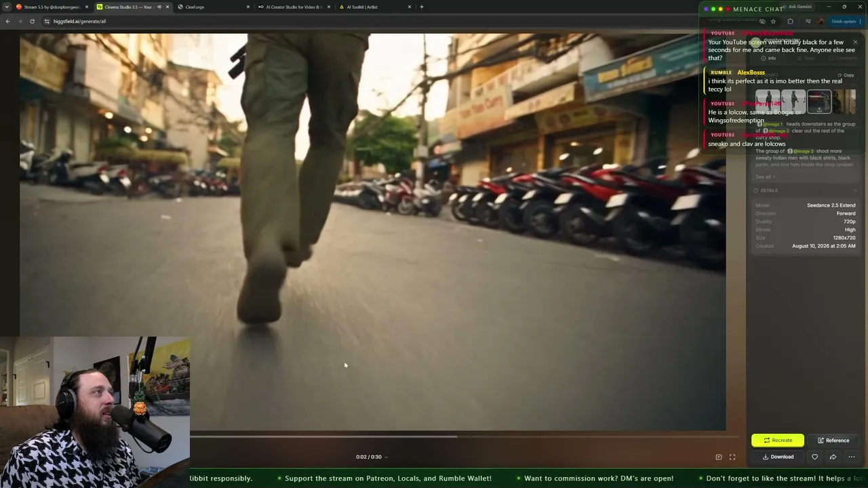Screen dimensions: 868x488
Task: Reload the Higgsfield page
Action: tap(32, 21)
